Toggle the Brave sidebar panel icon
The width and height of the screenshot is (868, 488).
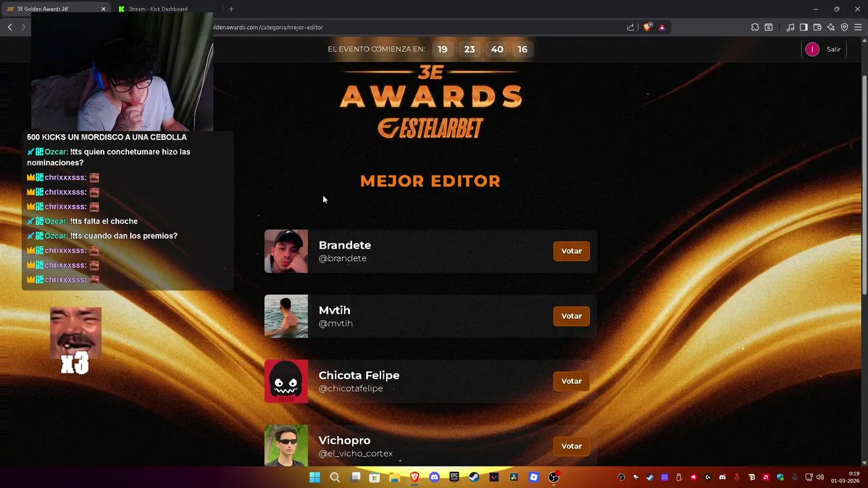coord(804,27)
